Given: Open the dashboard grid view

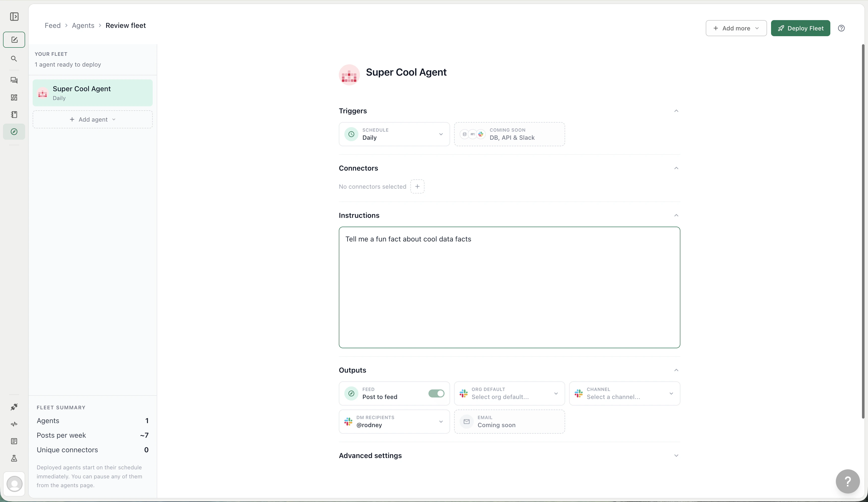Looking at the screenshot, I should click(x=14, y=97).
